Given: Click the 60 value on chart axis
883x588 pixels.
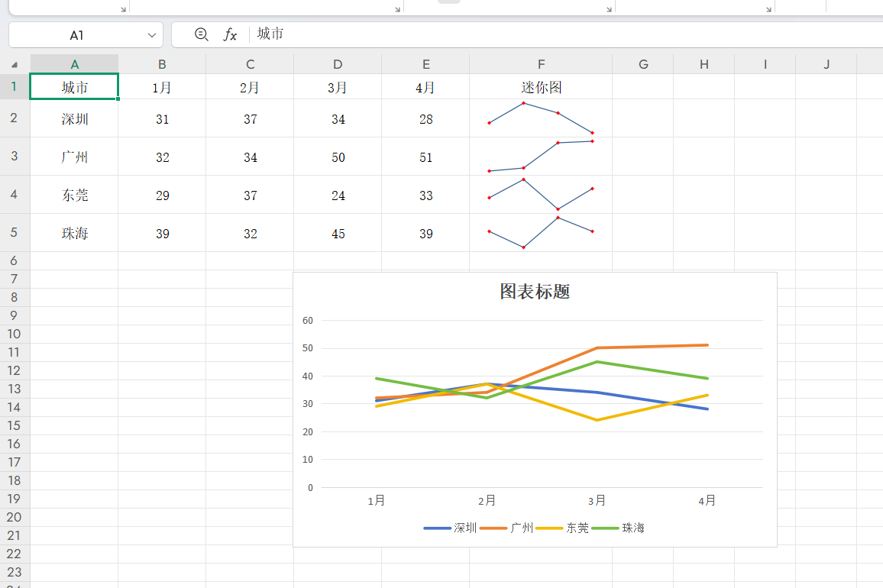Looking at the screenshot, I should tap(308, 321).
